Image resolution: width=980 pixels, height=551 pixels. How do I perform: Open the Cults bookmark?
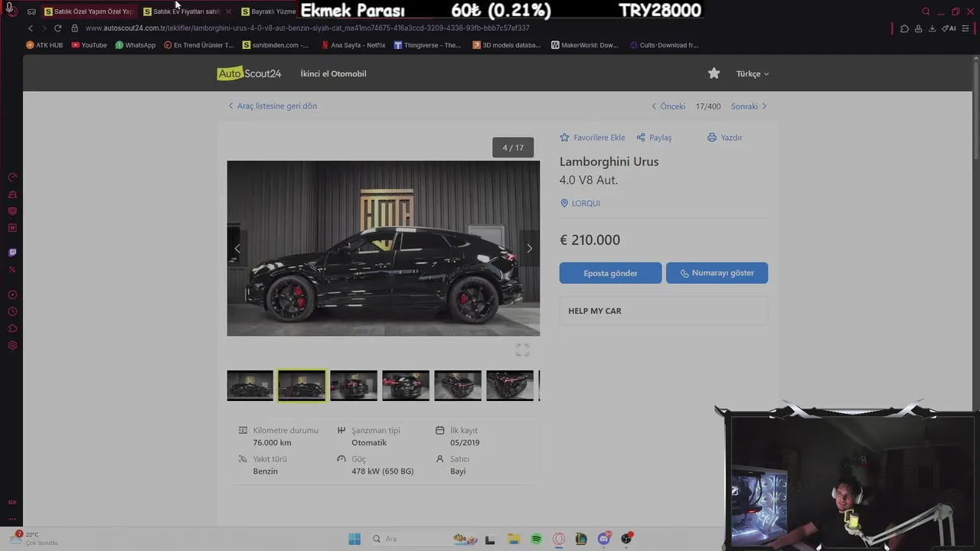pyautogui.click(x=664, y=45)
